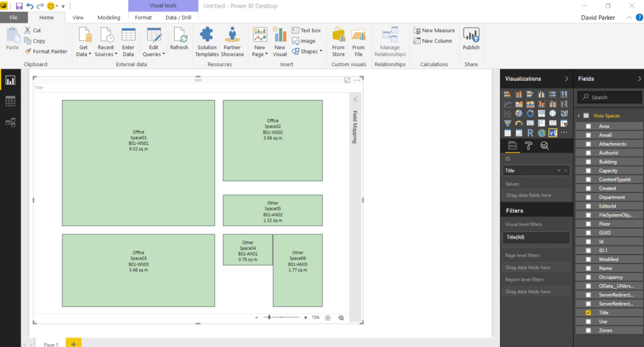
Task: Check the Area field checkbox
Action: (x=588, y=126)
